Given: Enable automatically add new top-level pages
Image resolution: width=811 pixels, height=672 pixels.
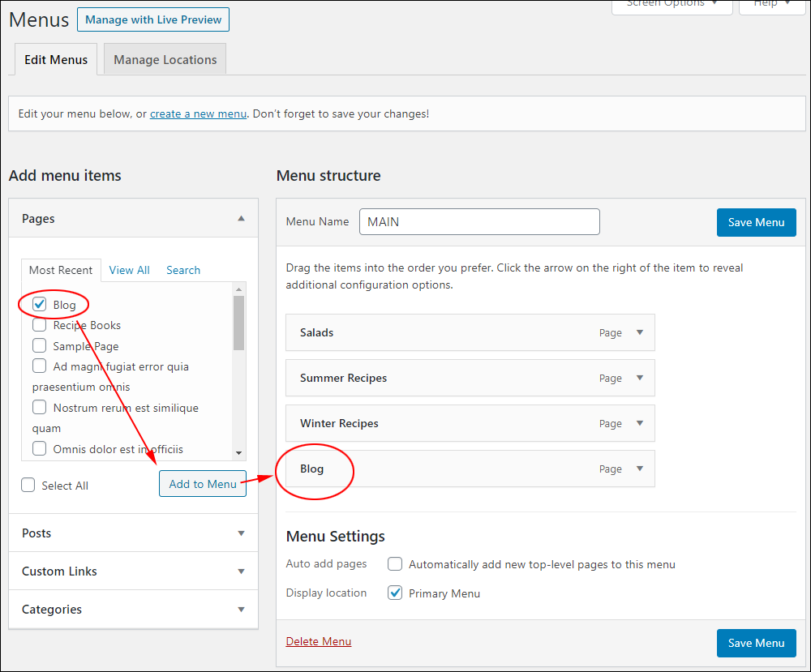Looking at the screenshot, I should click(395, 564).
